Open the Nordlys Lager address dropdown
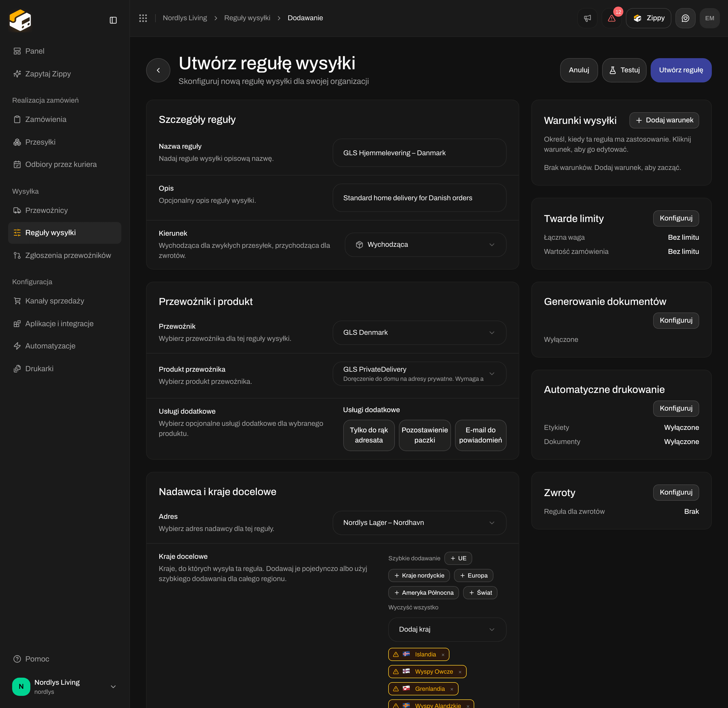Image resolution: width=728 pixels, height=708 pixels. [419, 522]
